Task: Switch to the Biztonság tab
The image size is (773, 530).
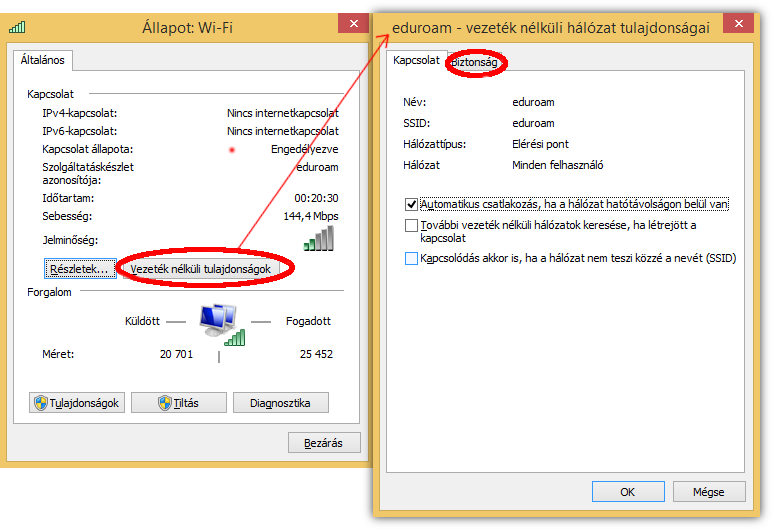Action: click(475, 62)
